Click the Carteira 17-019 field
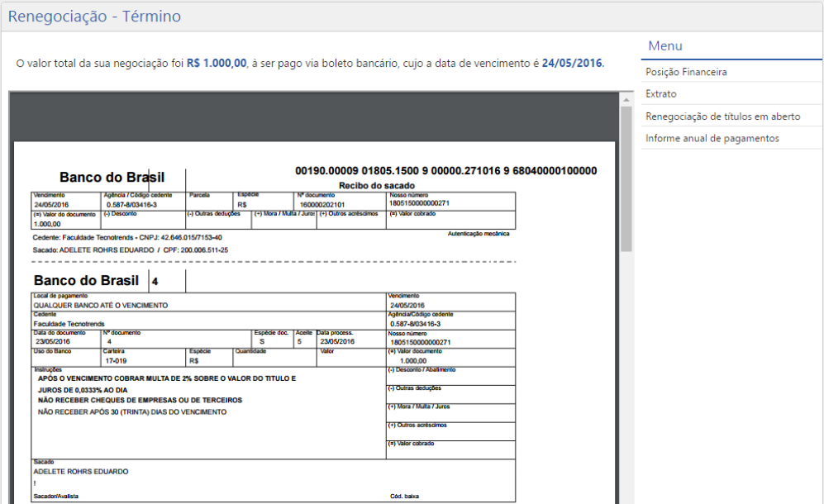Viewport: 824px width, 504px height. (x=115, y=360)
